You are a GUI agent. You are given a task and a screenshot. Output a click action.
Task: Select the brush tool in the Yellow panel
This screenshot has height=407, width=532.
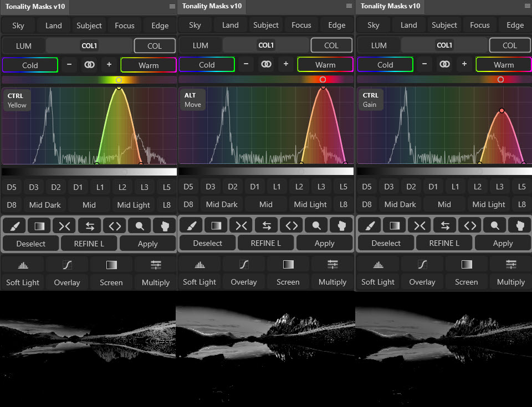14,226
